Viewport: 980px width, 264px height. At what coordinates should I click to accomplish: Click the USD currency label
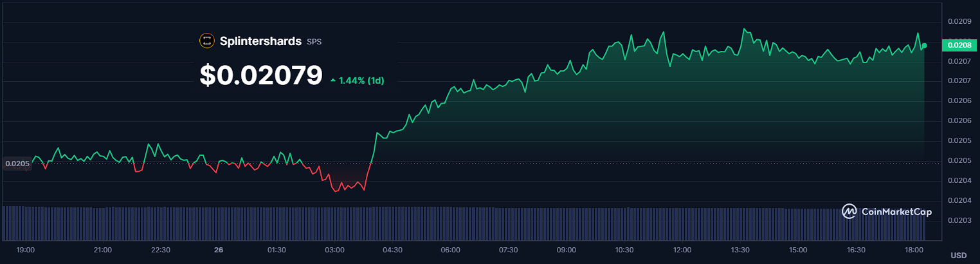point(958,256)
